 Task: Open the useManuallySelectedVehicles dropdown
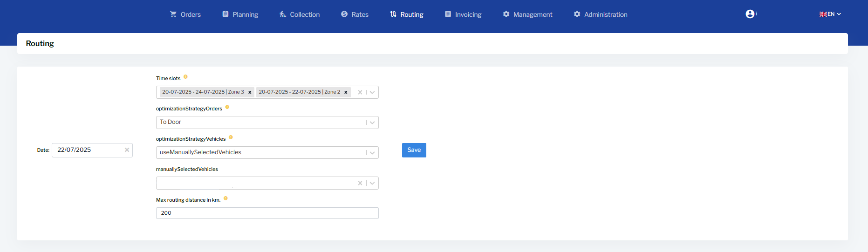[x=372, y=153]
